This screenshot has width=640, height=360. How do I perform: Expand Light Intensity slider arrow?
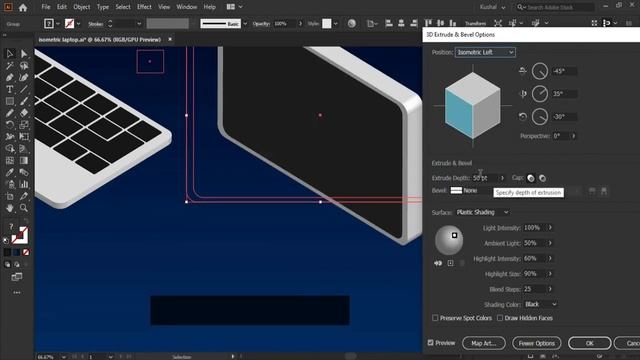pos(550,228)
